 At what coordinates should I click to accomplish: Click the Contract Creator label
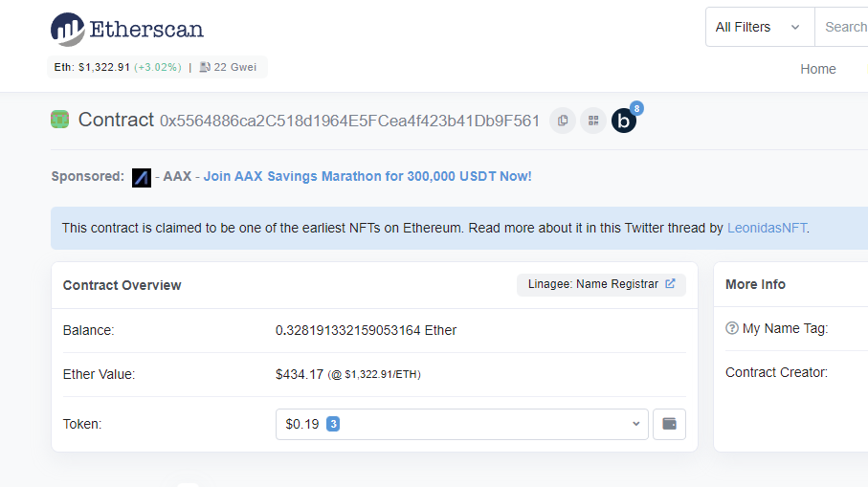click(x=776, y=372)
